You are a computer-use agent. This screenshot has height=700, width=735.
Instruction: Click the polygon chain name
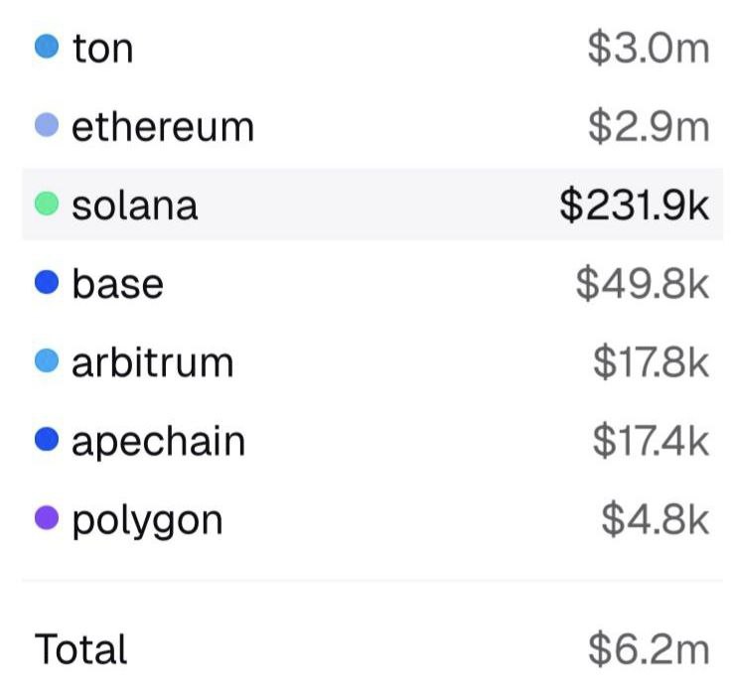click(x=147, y=520)
